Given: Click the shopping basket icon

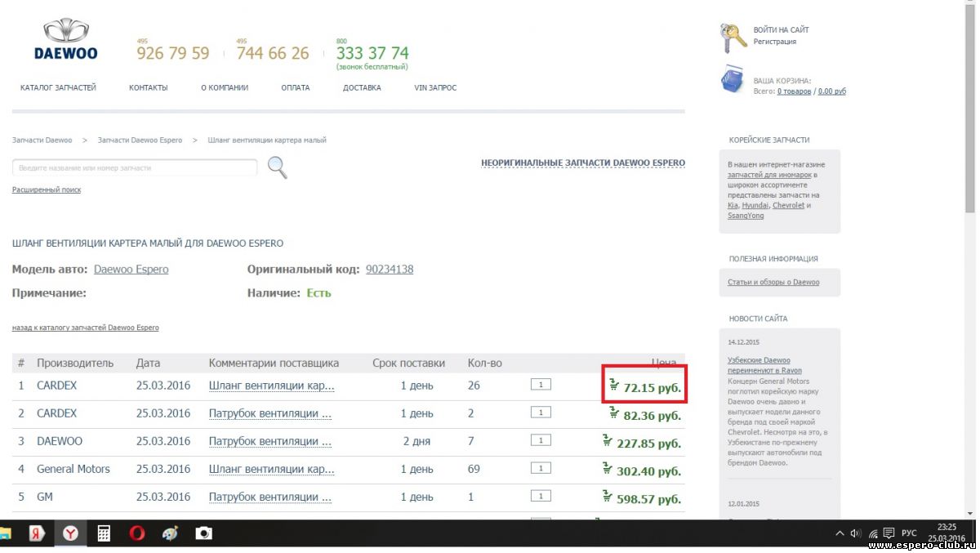Looking at the screenshot, I should [x=733, y=80].
